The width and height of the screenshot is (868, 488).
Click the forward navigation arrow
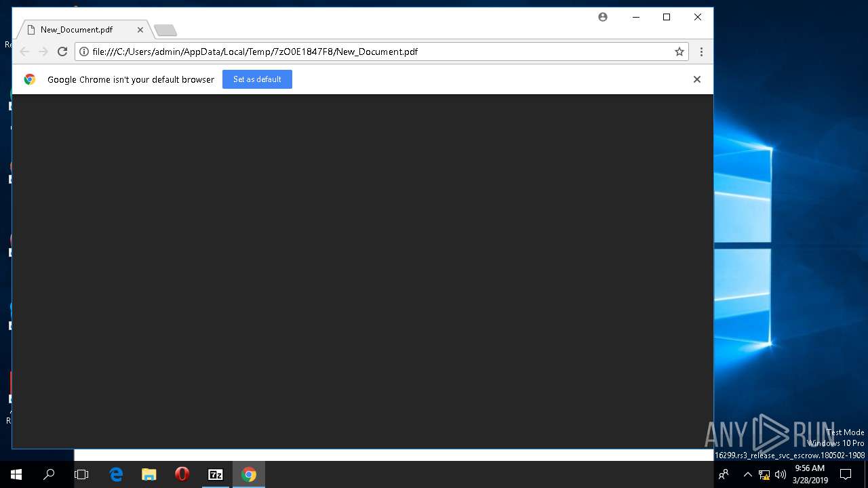pyautogui.click(x=43, y=52)
